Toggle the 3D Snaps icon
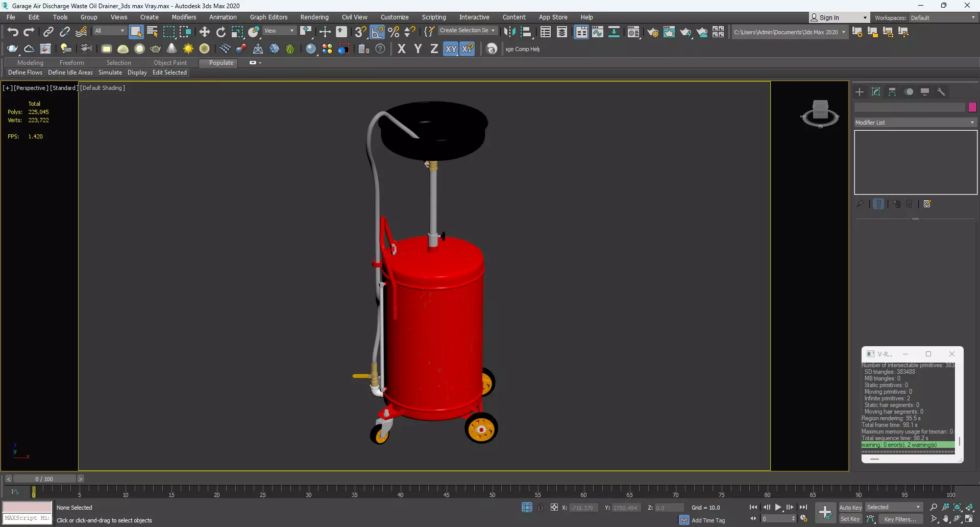This screenshot has width=980, height=527. click(360, 32)
